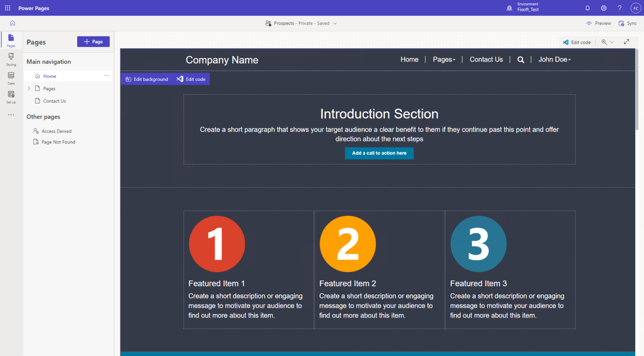Screen dimensions: 644x356
Task: Open the help question mark icon
Action: (x=619, y=8)
